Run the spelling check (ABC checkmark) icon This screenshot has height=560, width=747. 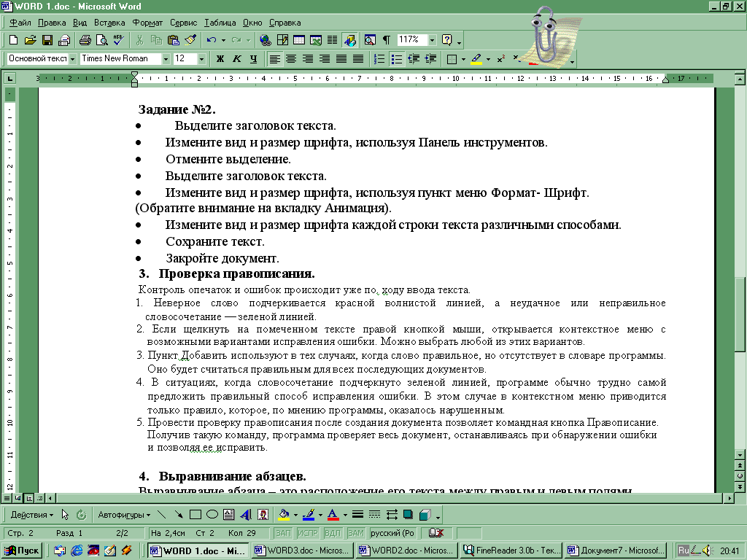click(x=118, y=40)
